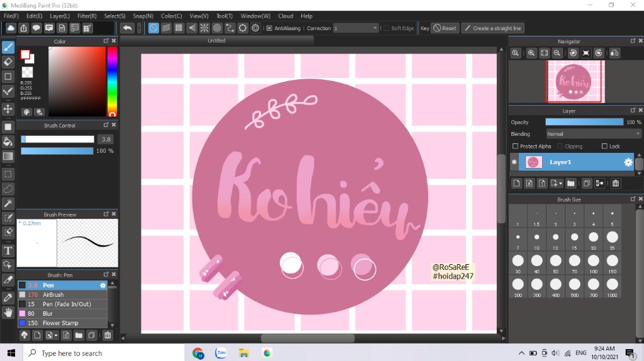Click Navigator fit-to-window icon
The width and height of the screenshot is (644, 361).
pos(544,53)
